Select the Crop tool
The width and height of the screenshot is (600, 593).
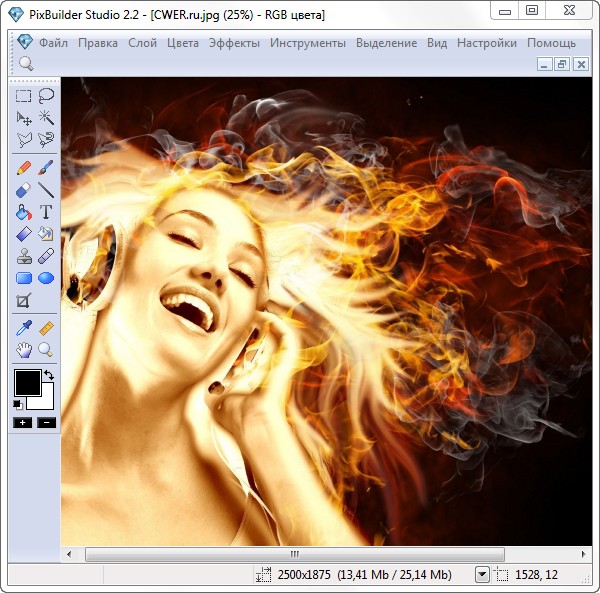coord(24,300)
